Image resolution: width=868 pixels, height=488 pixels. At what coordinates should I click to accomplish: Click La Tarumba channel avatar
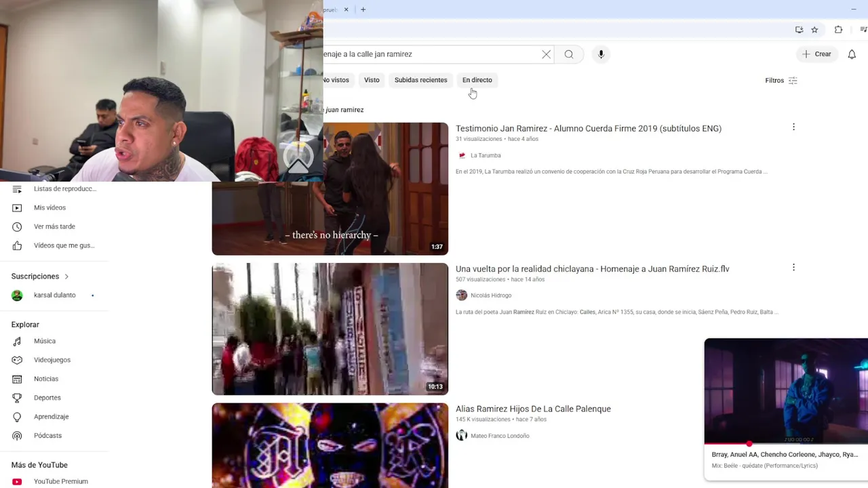click(x=462, y=155)
